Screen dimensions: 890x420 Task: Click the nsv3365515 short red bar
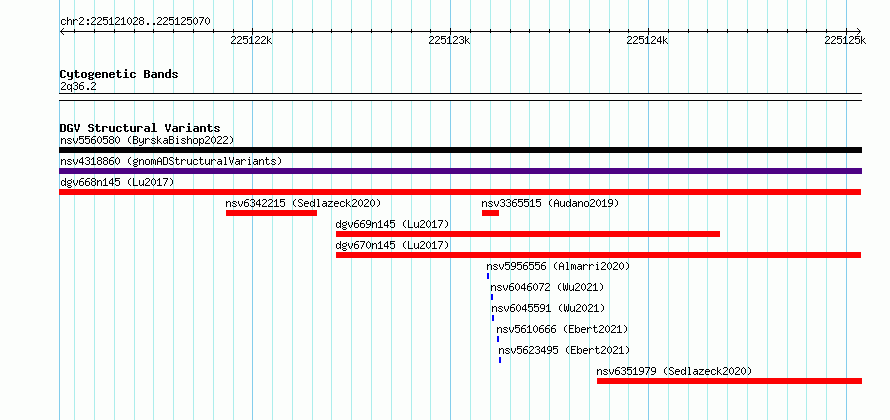coord(490,213)
